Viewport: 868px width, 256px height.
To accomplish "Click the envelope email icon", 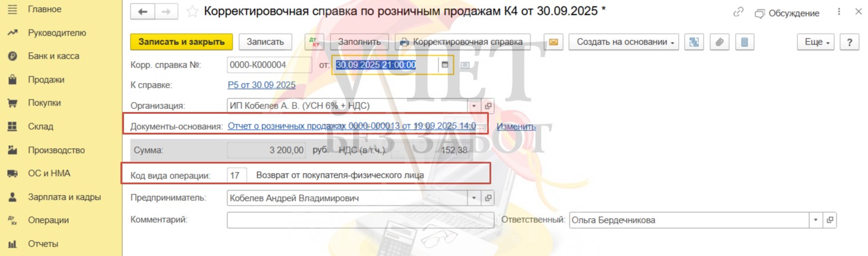I will click(553, 42).
